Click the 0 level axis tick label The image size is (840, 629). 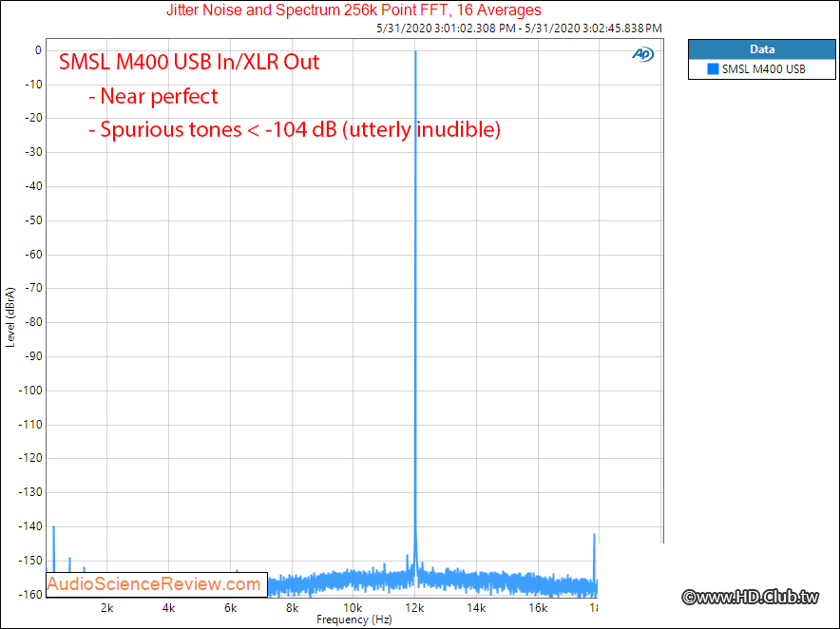click(x=38, y=50)
